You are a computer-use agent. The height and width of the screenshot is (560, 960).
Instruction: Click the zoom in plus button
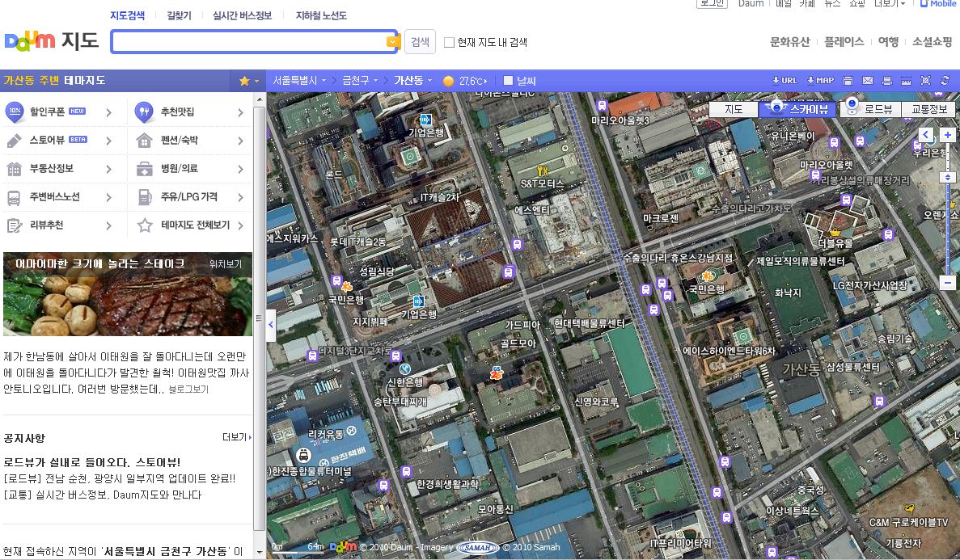tap(948, 135)
